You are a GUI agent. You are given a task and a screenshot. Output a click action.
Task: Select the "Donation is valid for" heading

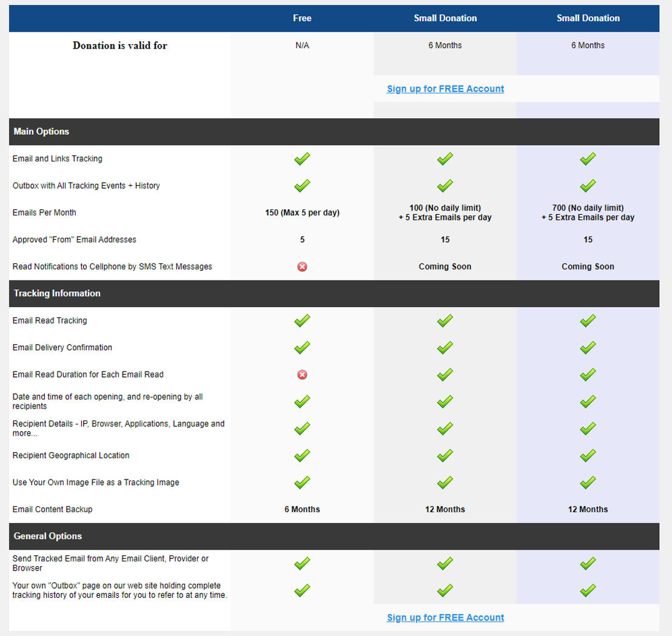click(120, 46)
